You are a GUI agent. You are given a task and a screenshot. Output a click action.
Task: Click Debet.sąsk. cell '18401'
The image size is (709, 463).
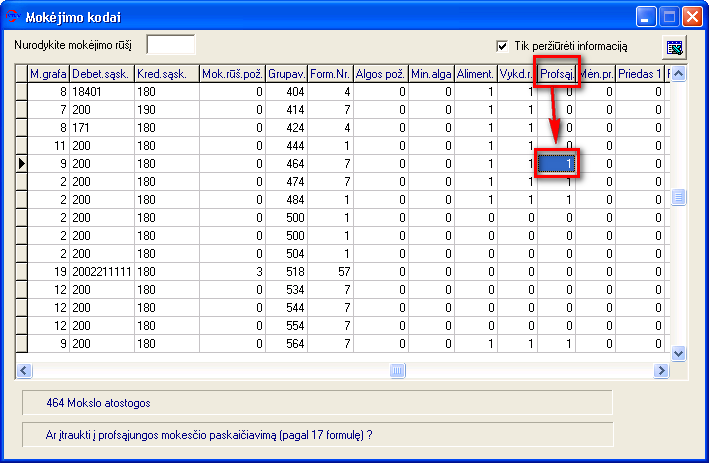(x=102, y=92)
